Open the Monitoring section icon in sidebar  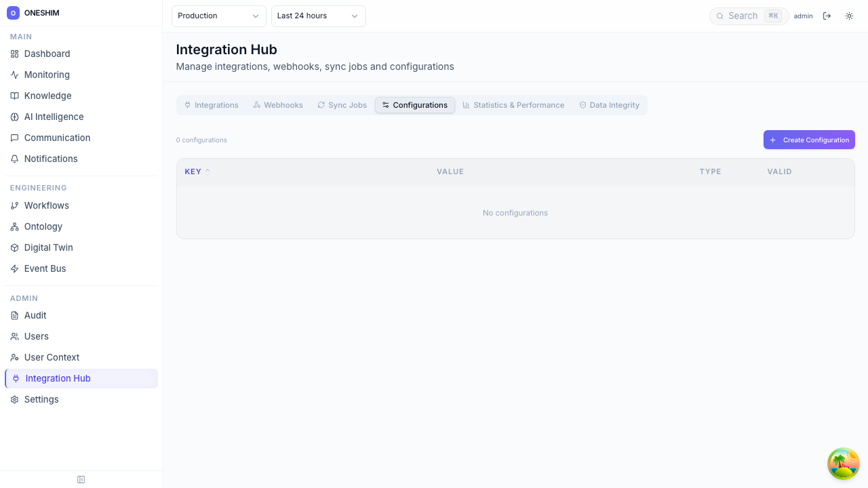(14, 75)
